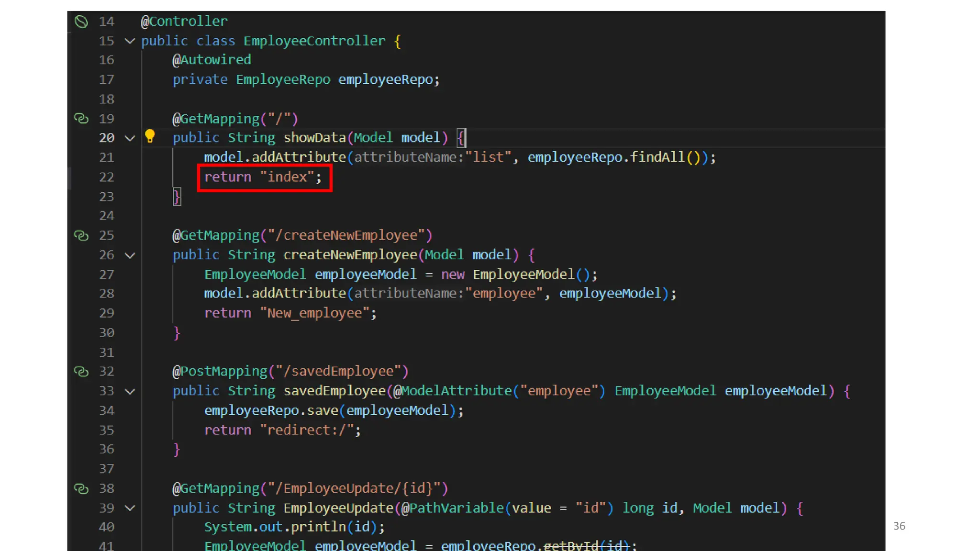Screen dimensions: 980x551
Task: Click the "redirect:/" string on line 35
Action: pyautogui.click(x=306, y=430)
